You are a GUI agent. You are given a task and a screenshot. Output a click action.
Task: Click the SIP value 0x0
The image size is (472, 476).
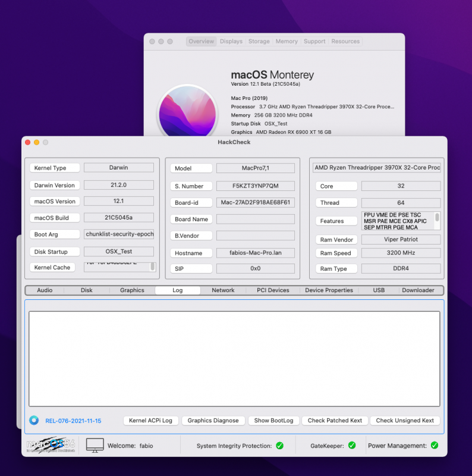point(256,268)
